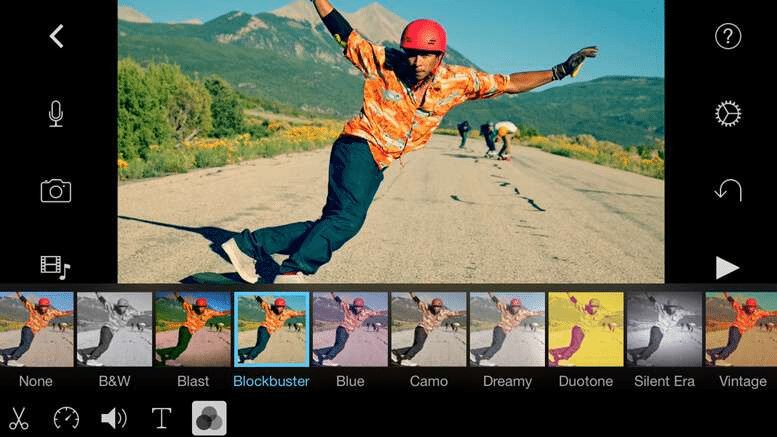Choose the Blast filter thumbnail
The width and height of the screenshot is (777, 437).
tap(193, 329)
